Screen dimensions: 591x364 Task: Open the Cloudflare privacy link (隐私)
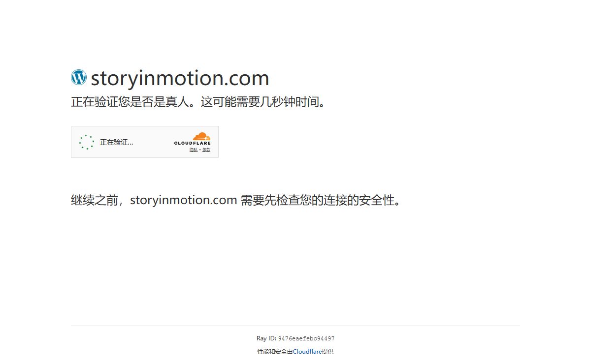pos(194,150)
